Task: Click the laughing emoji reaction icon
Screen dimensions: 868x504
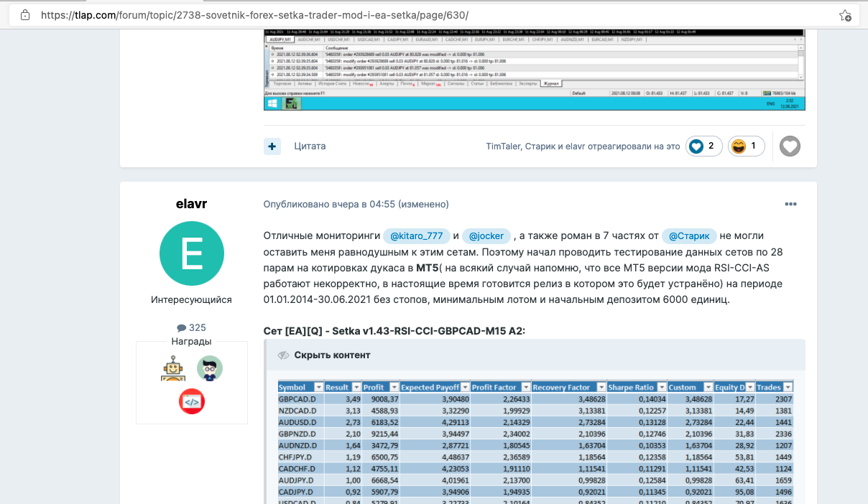Action: 739,146
